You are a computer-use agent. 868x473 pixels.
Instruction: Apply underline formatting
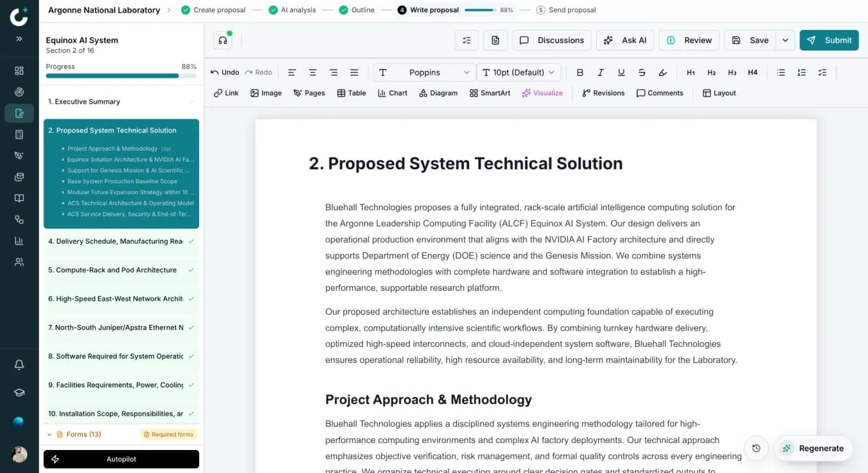pyautogui.click(x=621, y=73)
